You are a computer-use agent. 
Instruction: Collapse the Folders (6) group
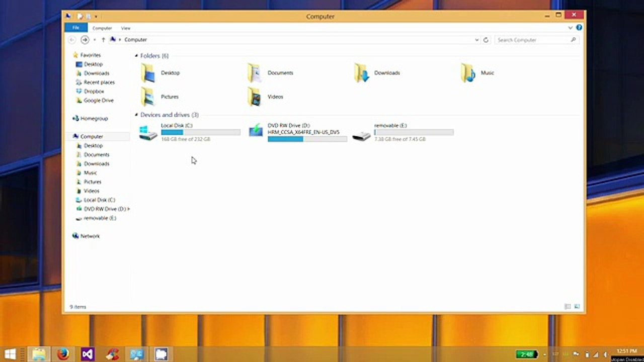(136, 56)
